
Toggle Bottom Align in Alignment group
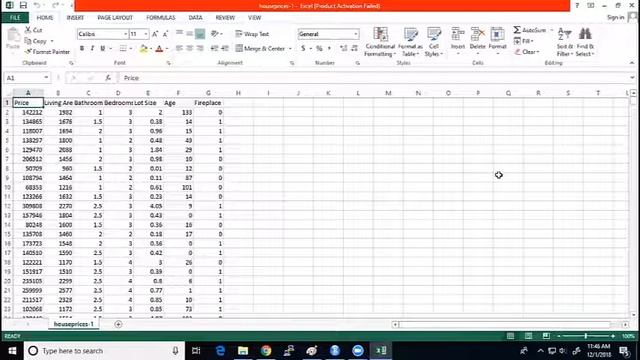[200, 34]
